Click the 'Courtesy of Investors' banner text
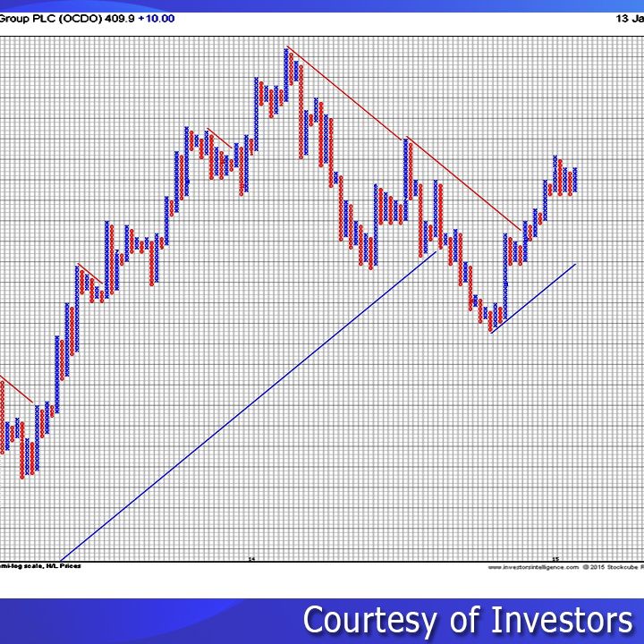The width and height of the screenshot is (644, 644). coord(468,620)
